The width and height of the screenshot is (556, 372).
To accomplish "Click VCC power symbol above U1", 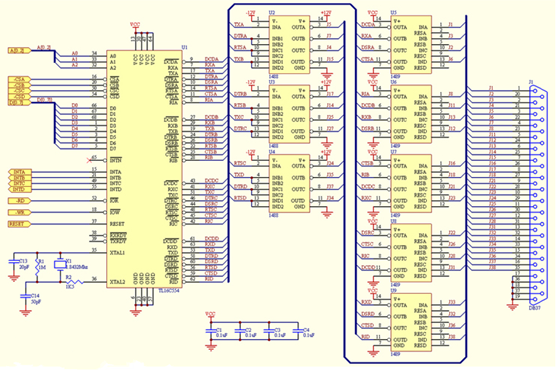I will pos(135,26).
